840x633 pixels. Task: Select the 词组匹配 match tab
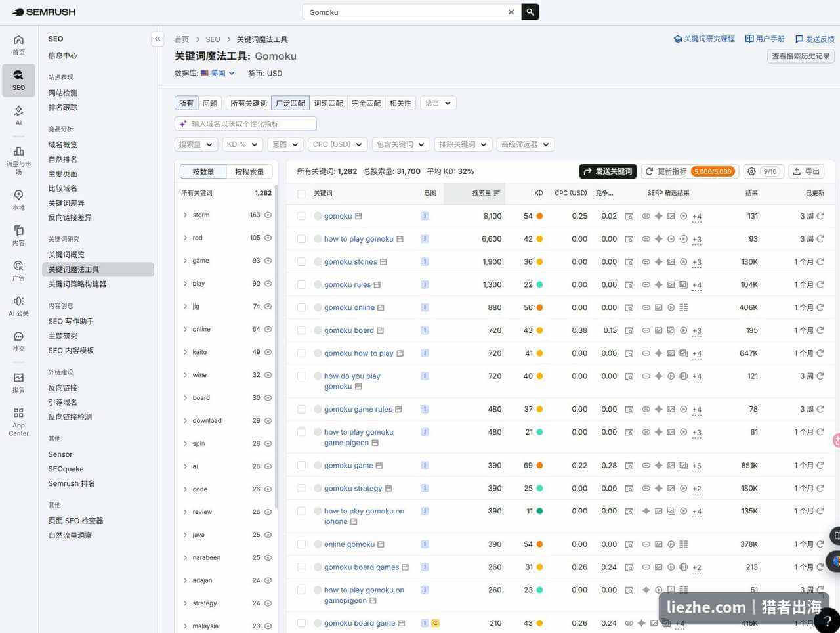coord(328,103)
